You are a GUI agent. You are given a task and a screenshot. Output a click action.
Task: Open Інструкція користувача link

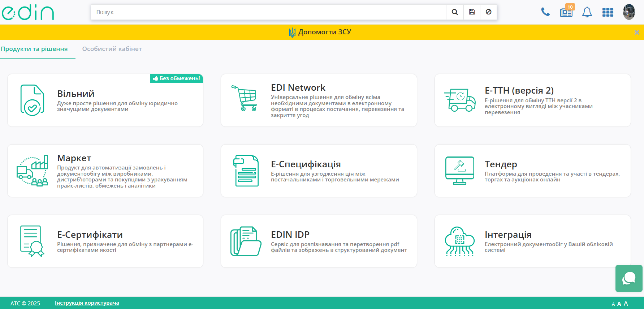pos(87,303)
